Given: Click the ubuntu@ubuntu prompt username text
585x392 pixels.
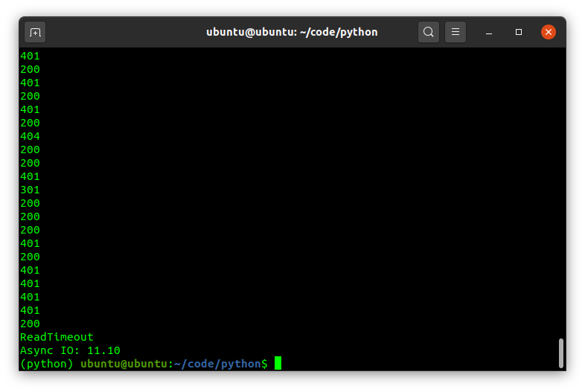Looking at the screenshot, I should pos(124,364).
